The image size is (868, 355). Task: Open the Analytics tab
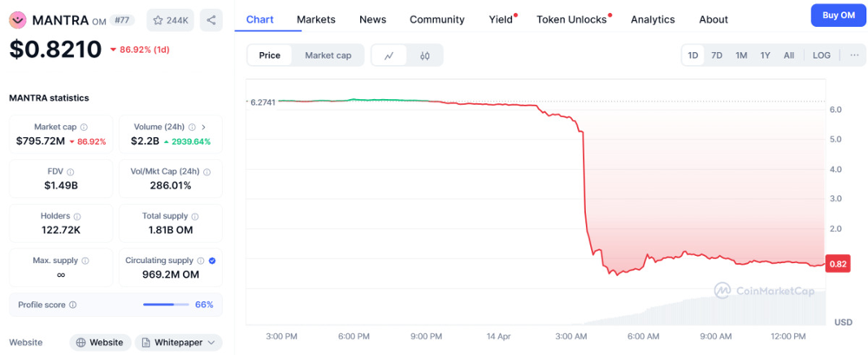pyautogui.click(x=653, y=19)
